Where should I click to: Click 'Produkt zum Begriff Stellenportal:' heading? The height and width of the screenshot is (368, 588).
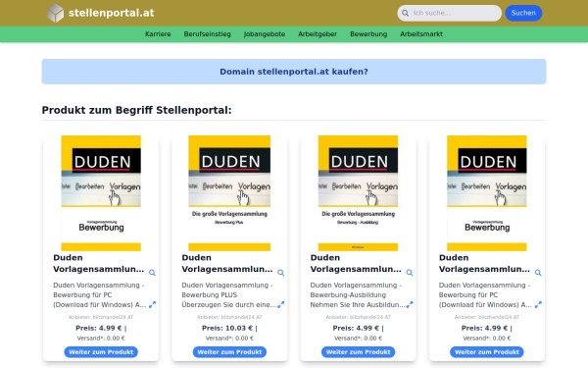pyautogui.click(x=136, y=110)
